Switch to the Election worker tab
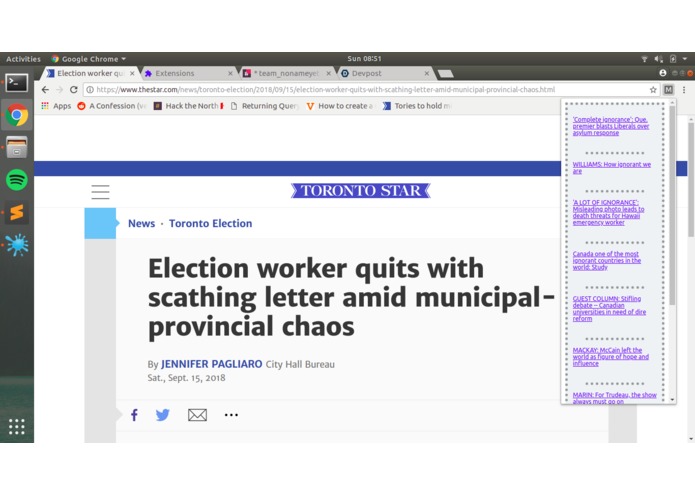 coord(91,73)
